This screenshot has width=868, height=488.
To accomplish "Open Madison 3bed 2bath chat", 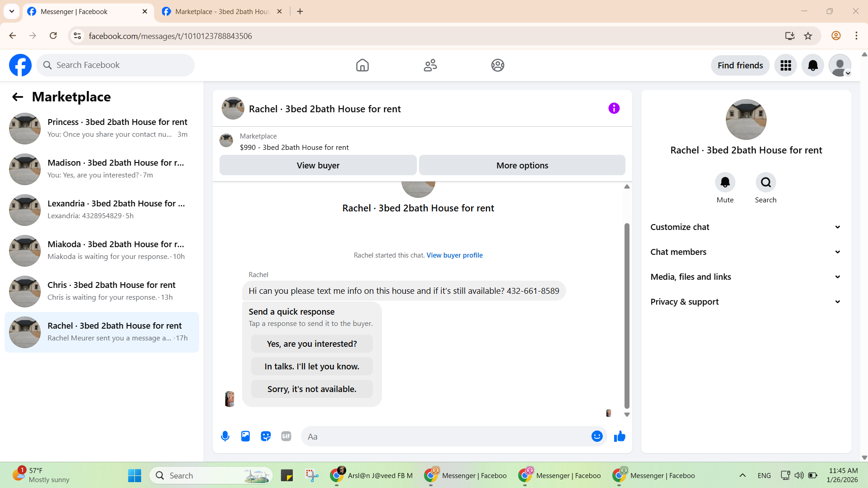I will tap(102, 169).
